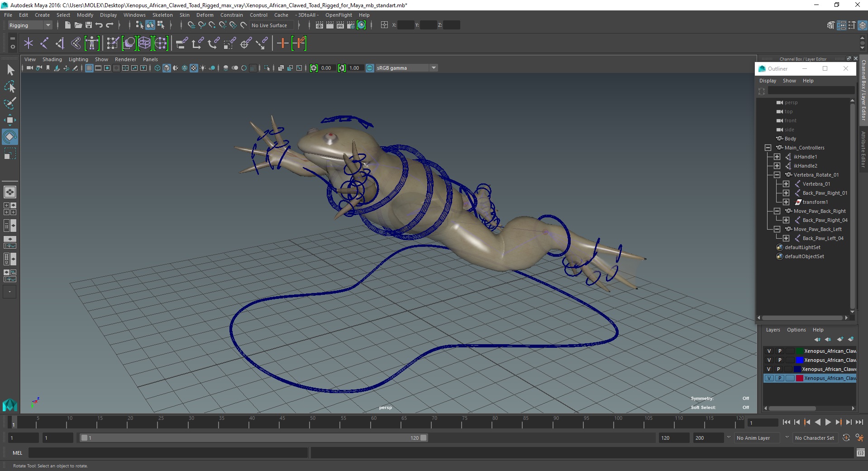868x471 pixels.
Task: Open the HumanIK shelf icon
Action: click(x=92, y=43)
